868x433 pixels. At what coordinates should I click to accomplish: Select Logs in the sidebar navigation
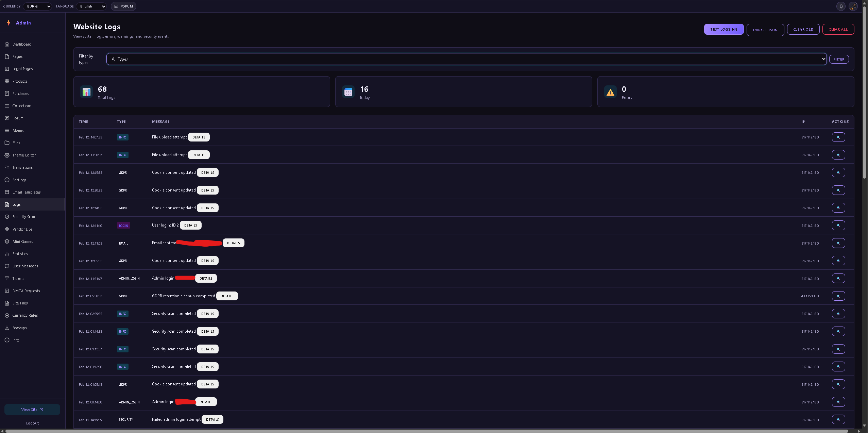(x=16, y=204)
